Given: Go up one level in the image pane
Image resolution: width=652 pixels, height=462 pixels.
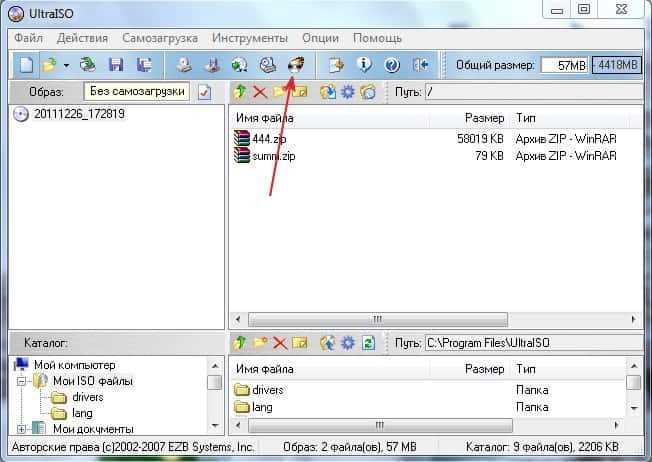Looking at the screenshot, I should click(240, 92).
